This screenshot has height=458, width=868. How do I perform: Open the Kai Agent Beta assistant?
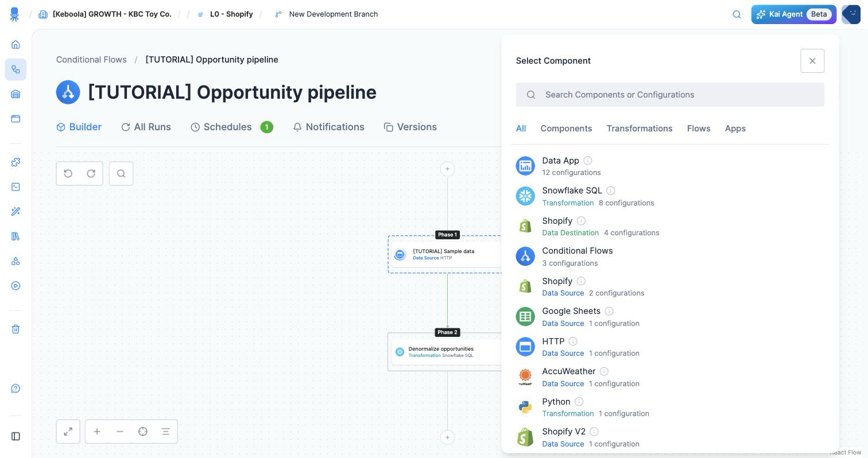(x=794, y=14)
